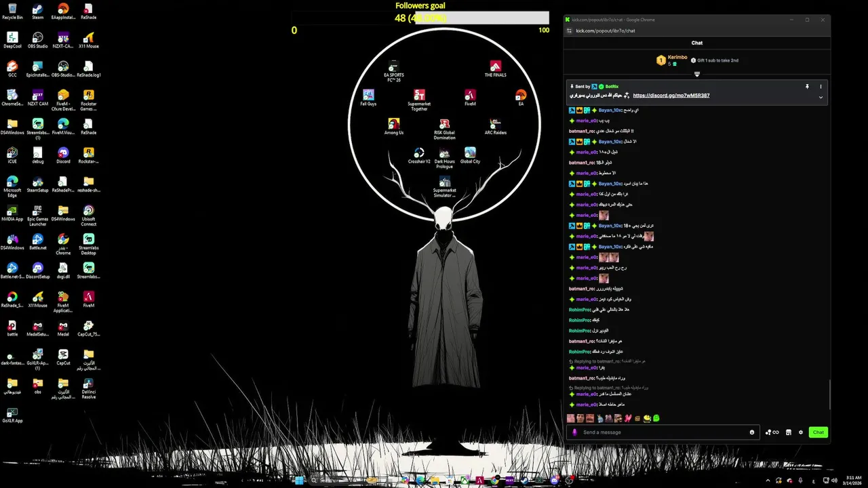
Task: Click the Chrome address bar URL
Action: 606,30
